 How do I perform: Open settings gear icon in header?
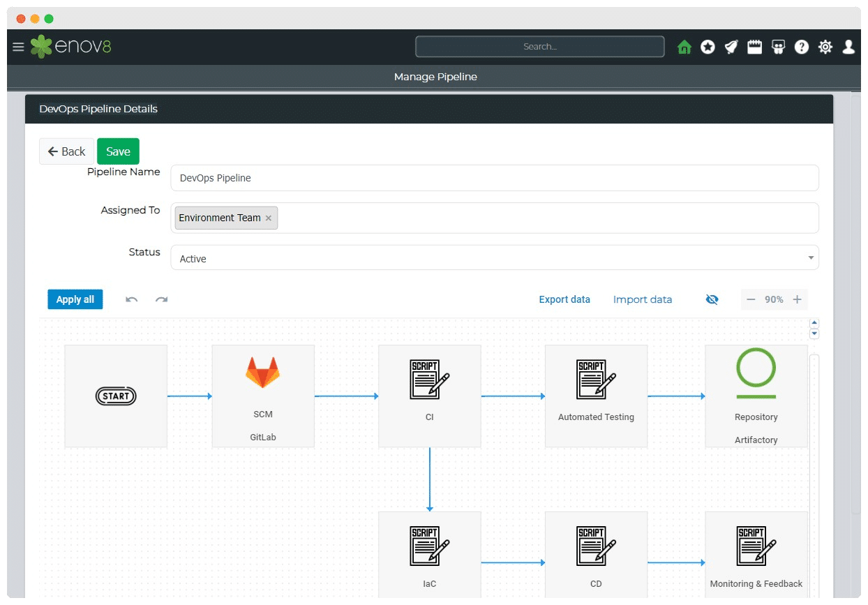[x=825, y=47]
